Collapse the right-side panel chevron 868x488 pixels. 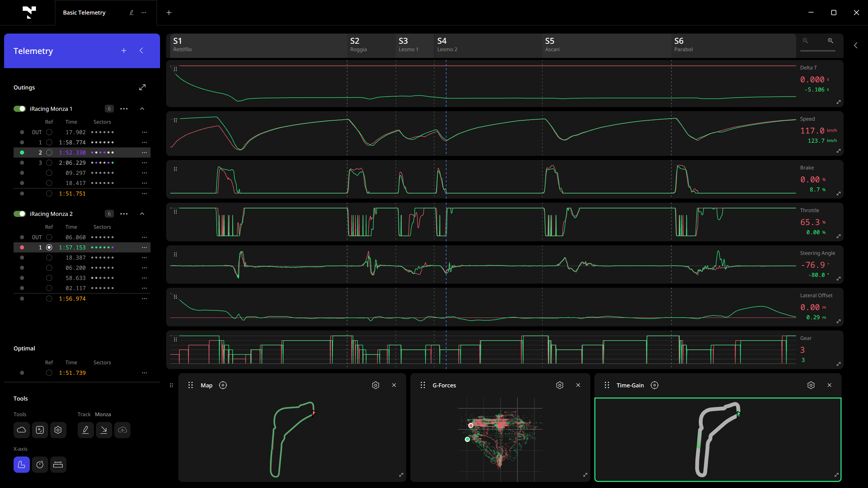(x=856, y=45)
